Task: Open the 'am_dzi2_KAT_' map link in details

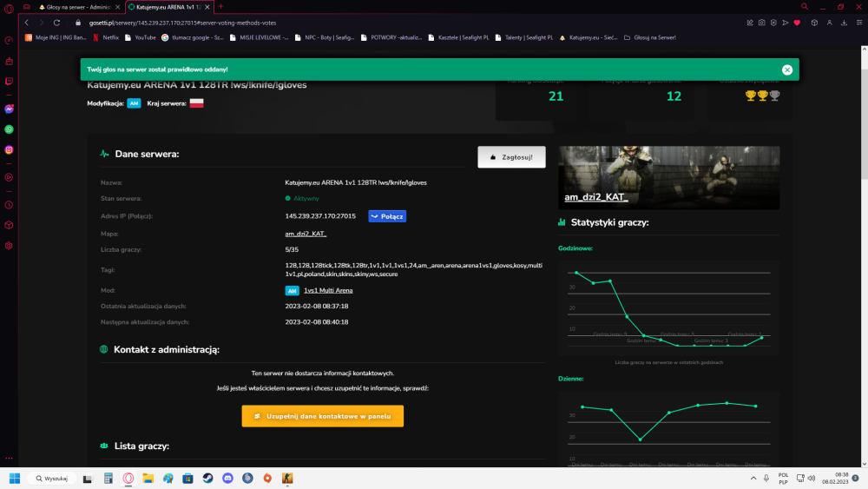Action: pyautogui.click(x=306, y=234)
